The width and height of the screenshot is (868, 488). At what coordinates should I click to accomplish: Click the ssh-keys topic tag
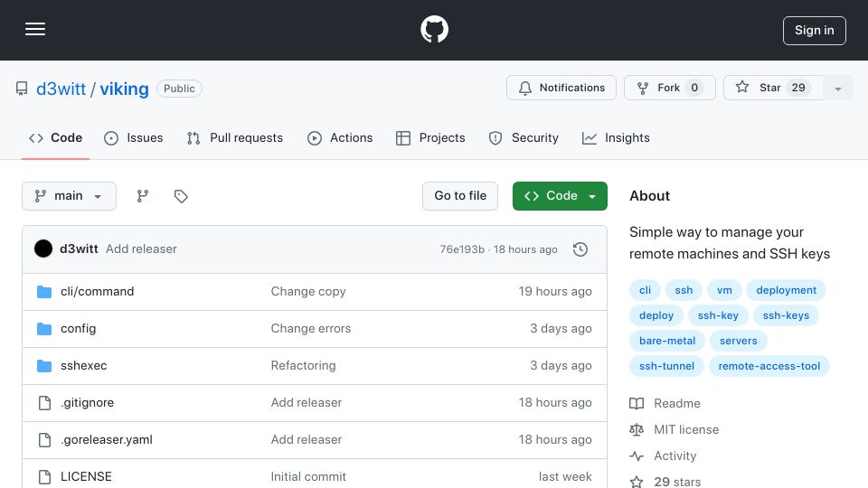coord(786,315)
